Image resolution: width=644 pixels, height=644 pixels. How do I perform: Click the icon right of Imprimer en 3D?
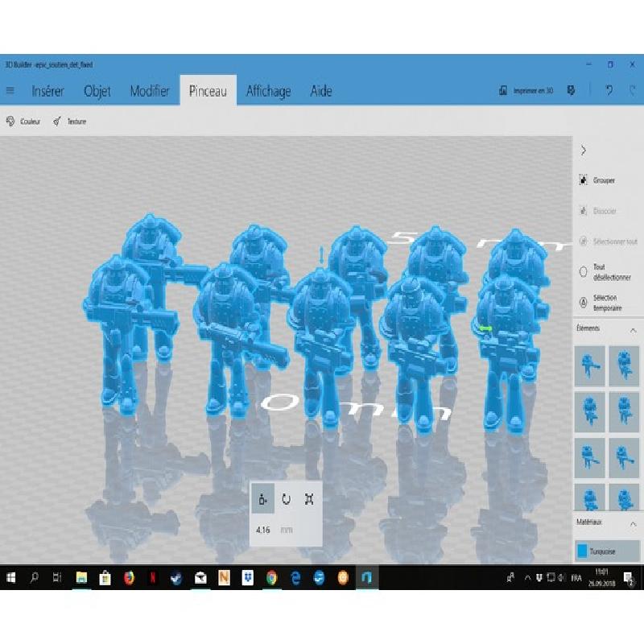tap(571, 90)
